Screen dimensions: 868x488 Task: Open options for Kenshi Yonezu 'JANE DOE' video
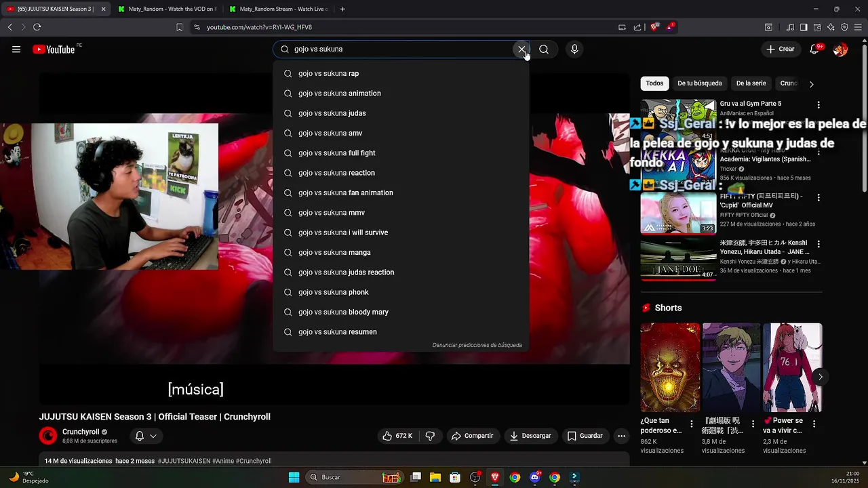(818, 244)
